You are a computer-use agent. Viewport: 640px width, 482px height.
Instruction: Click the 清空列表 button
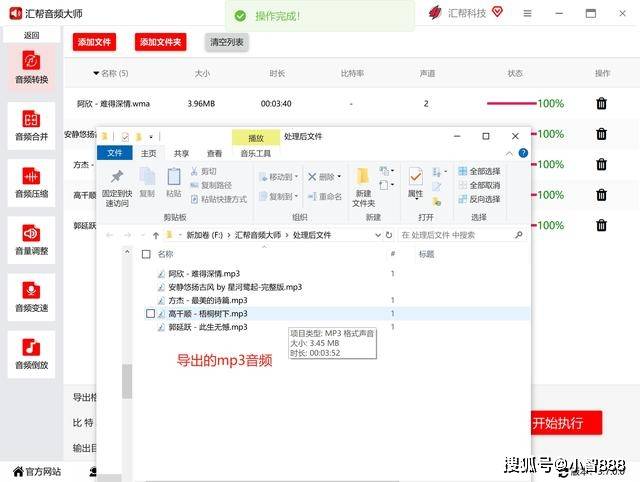click(227, 42)
